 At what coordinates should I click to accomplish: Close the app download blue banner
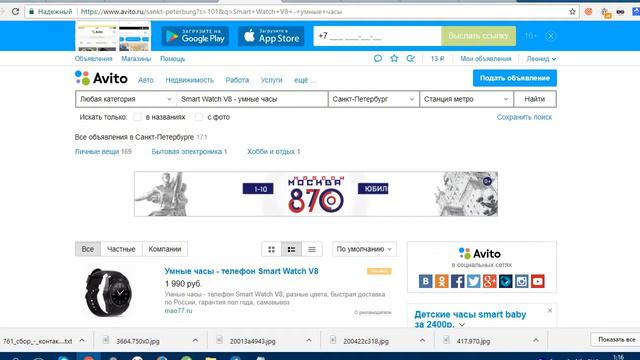[551, 36]
